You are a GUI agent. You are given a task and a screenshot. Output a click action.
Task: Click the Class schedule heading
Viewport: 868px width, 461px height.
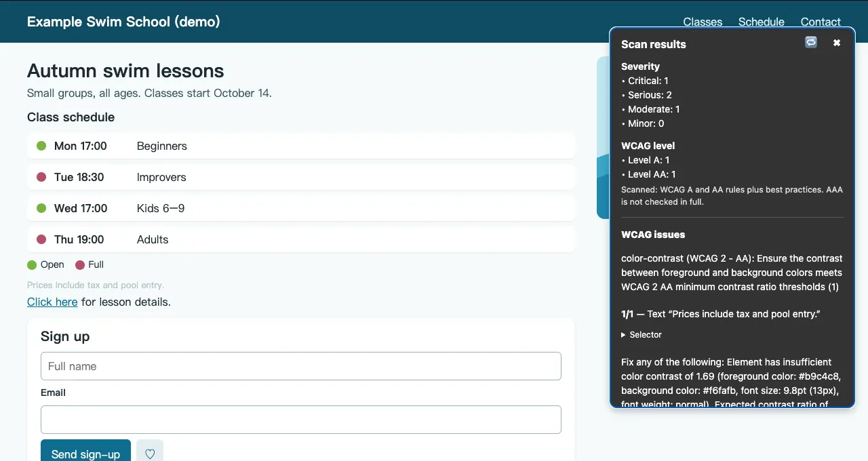pos(71,117)
